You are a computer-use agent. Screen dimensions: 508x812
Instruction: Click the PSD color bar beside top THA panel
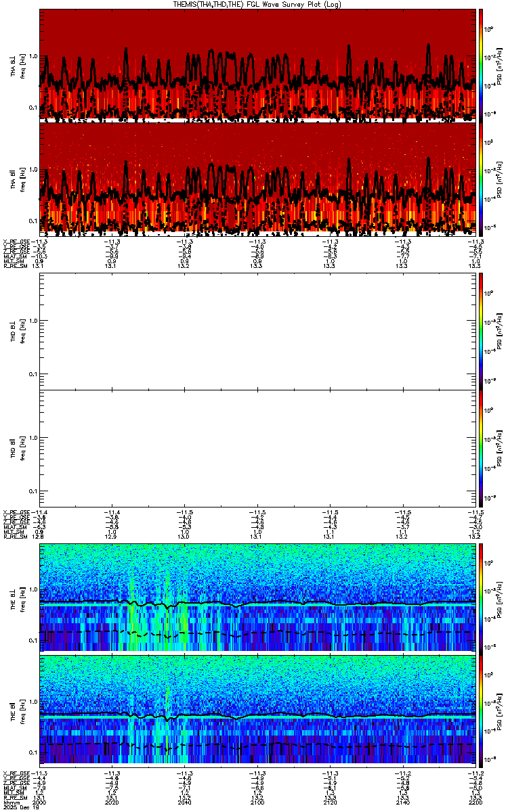click(482, 66)
